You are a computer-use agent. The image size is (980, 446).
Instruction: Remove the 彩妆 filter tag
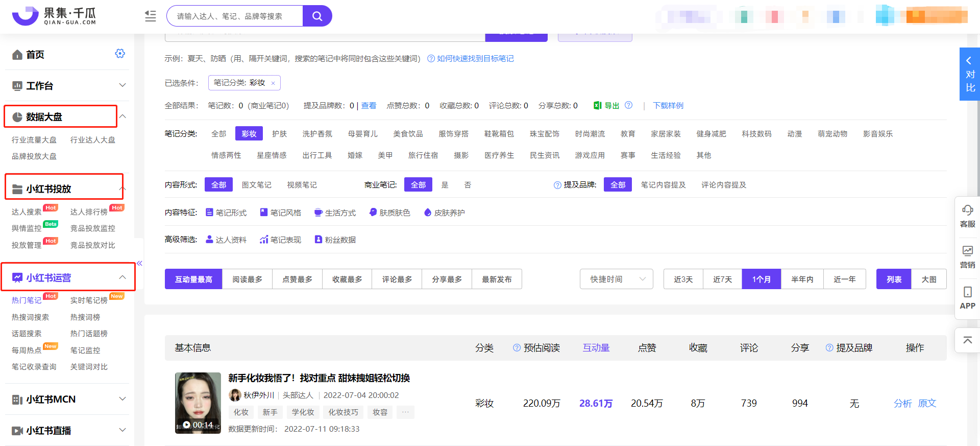pos(273,83)
